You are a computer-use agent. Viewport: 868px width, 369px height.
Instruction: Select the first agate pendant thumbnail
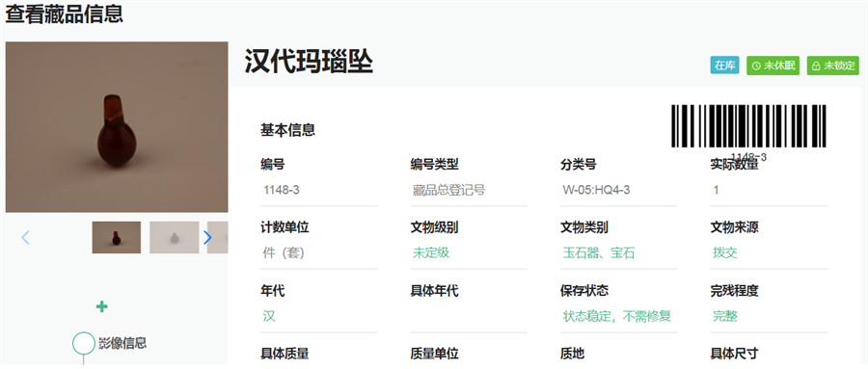[117, 237]
